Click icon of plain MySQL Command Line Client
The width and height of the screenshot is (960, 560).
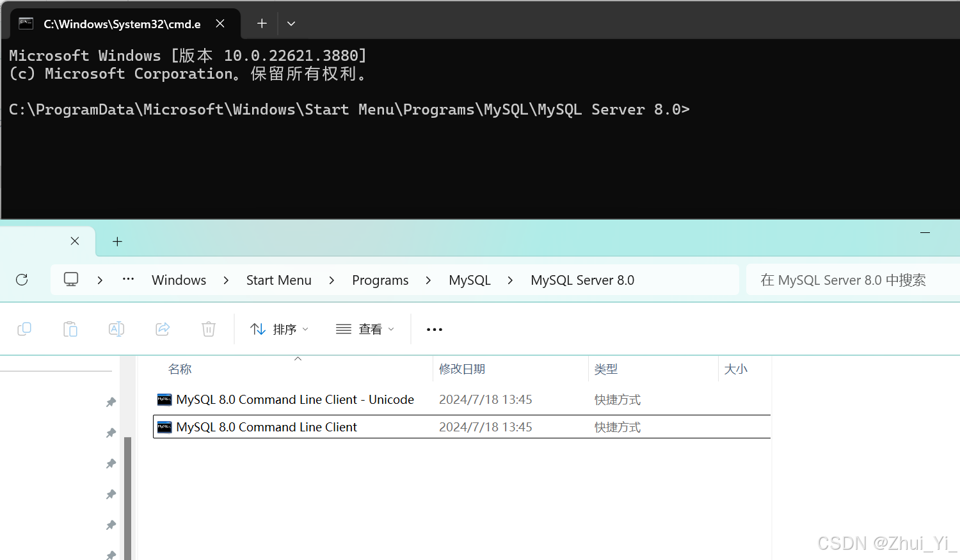pyautogui.click(x=164, y=427)
